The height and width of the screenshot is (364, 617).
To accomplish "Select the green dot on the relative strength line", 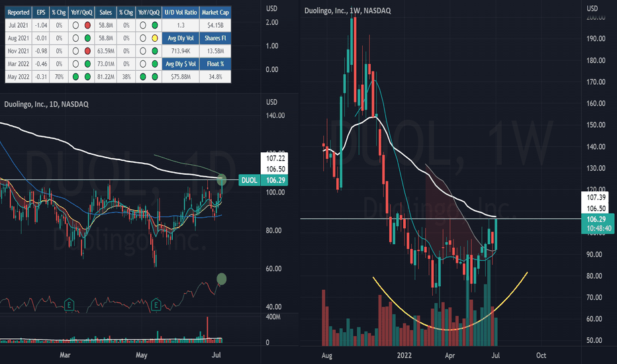I will [222, 279].
